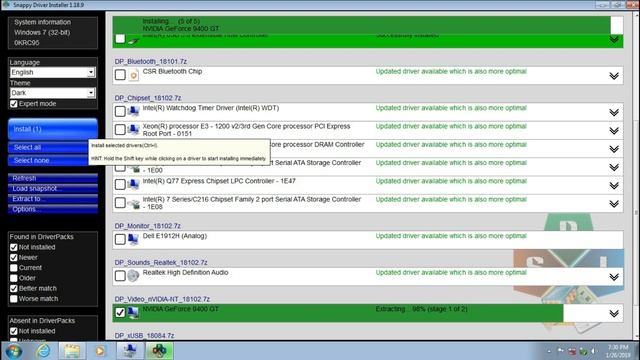
Task: Click the flag tray icon beside the hidden-icons arrow
Action: pyautogui.click(x=561, y=351)
